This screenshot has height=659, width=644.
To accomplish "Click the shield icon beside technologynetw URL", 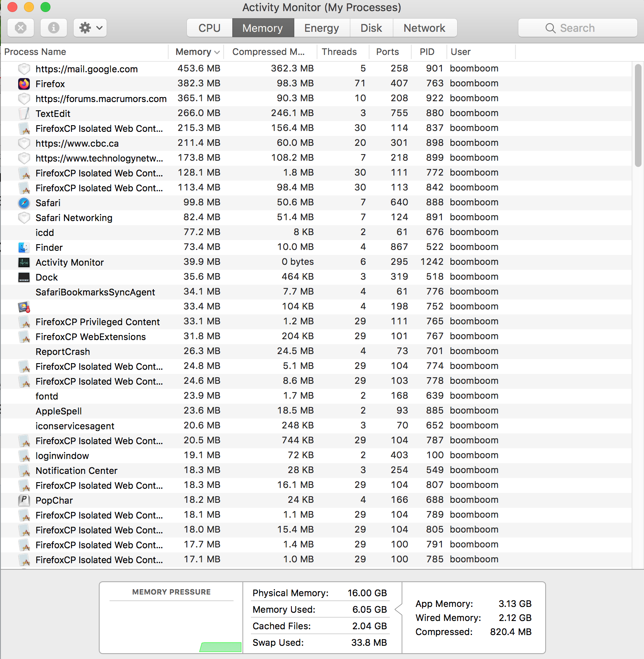I will click(x=24, y=158).
